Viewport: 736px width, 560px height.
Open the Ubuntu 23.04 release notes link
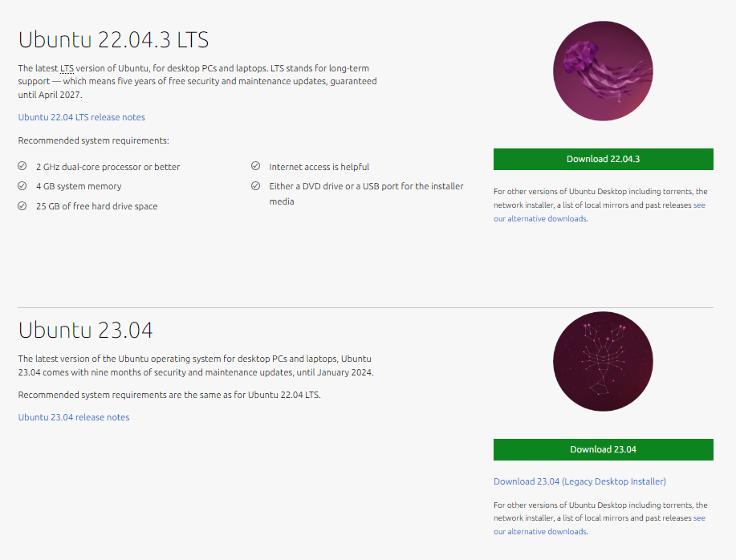coord(74,417)
